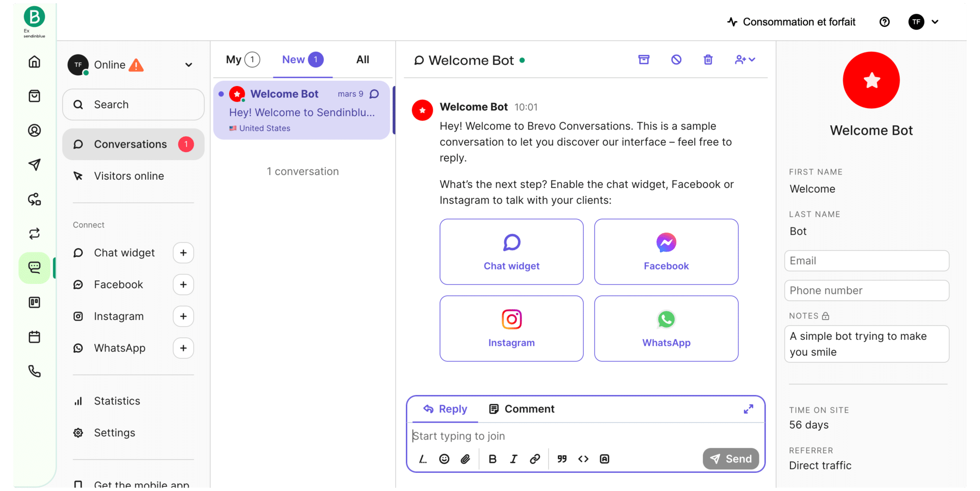Block the visitor with ban icon

[x=676, y=60]
